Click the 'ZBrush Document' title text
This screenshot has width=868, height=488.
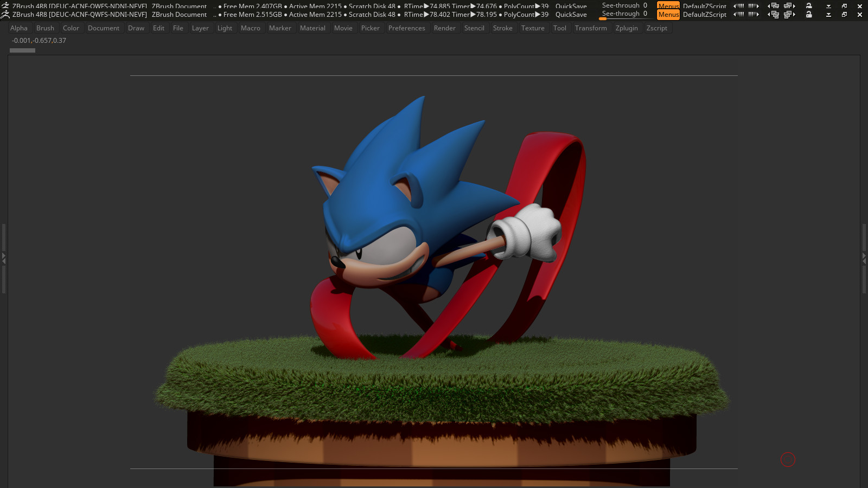click(x=179, y=15)
